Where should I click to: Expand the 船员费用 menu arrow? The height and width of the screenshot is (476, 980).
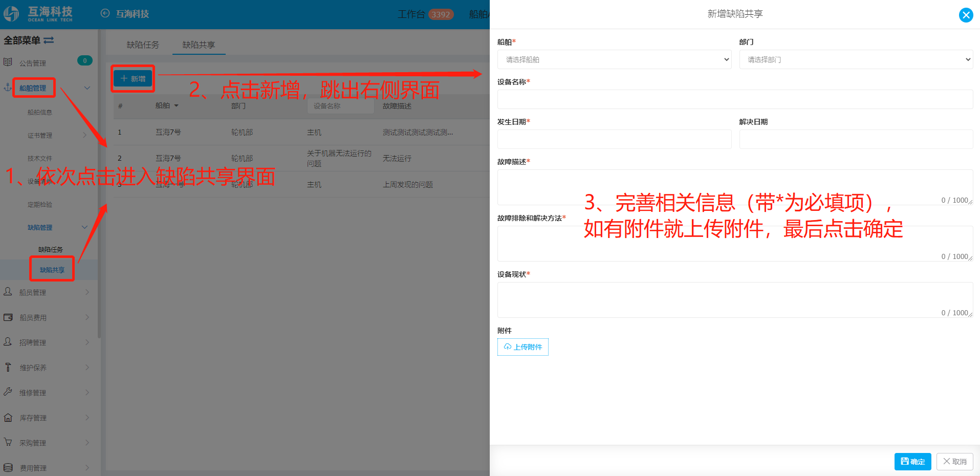click(x=87, y=317)
